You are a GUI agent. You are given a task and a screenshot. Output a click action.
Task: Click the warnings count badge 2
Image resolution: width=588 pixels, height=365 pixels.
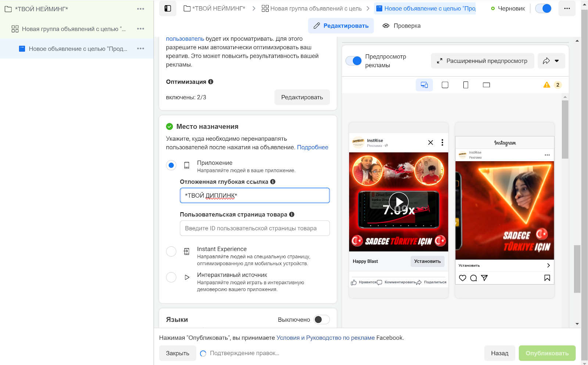(557, 85)
